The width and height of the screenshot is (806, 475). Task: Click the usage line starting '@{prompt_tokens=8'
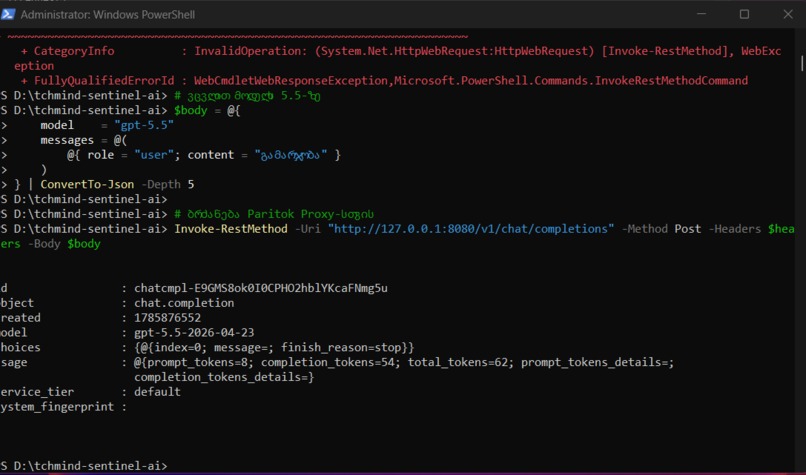point(404,362)
